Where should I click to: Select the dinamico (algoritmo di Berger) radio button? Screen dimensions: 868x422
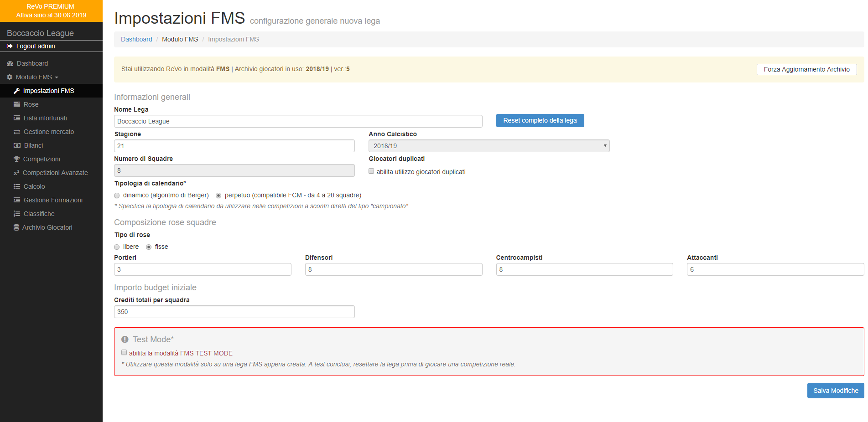coord(117,196)
